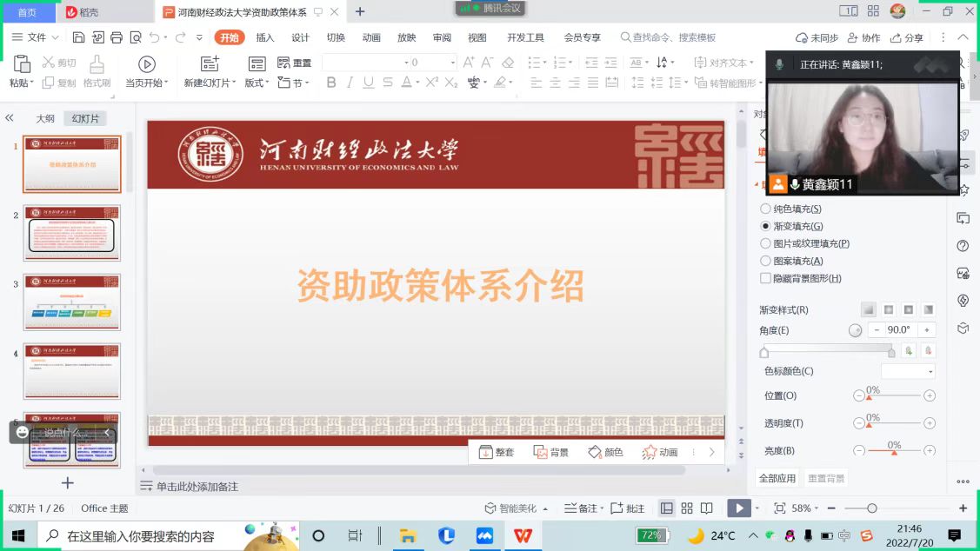
Task: Undo the last action
Action: click(x=155, y=37)
